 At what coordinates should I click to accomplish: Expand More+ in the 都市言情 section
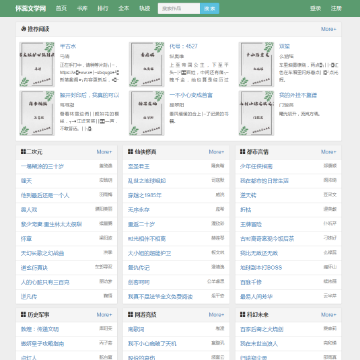[329, 152]
